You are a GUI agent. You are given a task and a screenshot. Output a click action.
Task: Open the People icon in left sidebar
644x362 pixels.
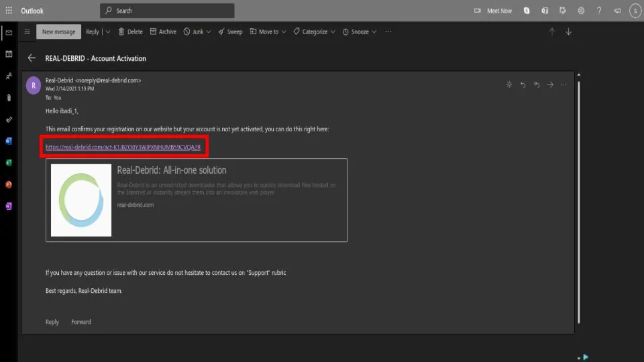9,76
